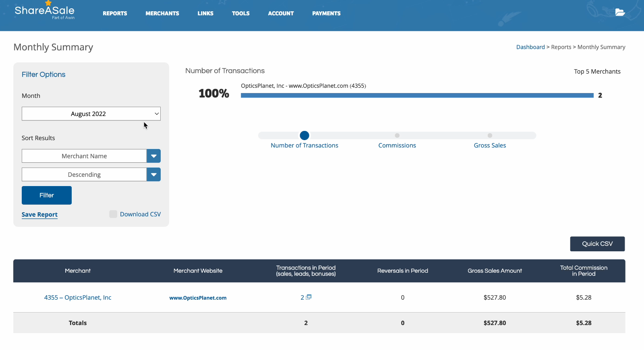Click the Top 5 Merchants label

tap(597, 71)
